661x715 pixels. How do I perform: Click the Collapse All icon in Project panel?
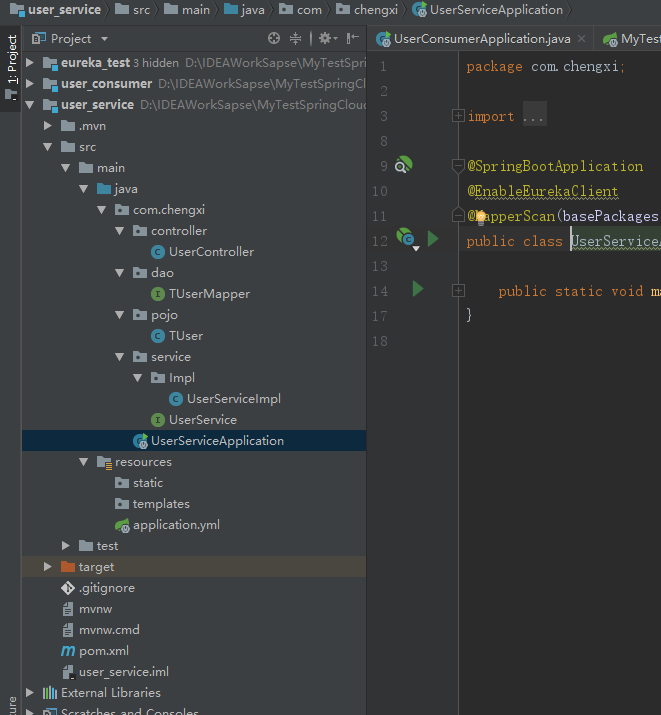tap(295, 38)
